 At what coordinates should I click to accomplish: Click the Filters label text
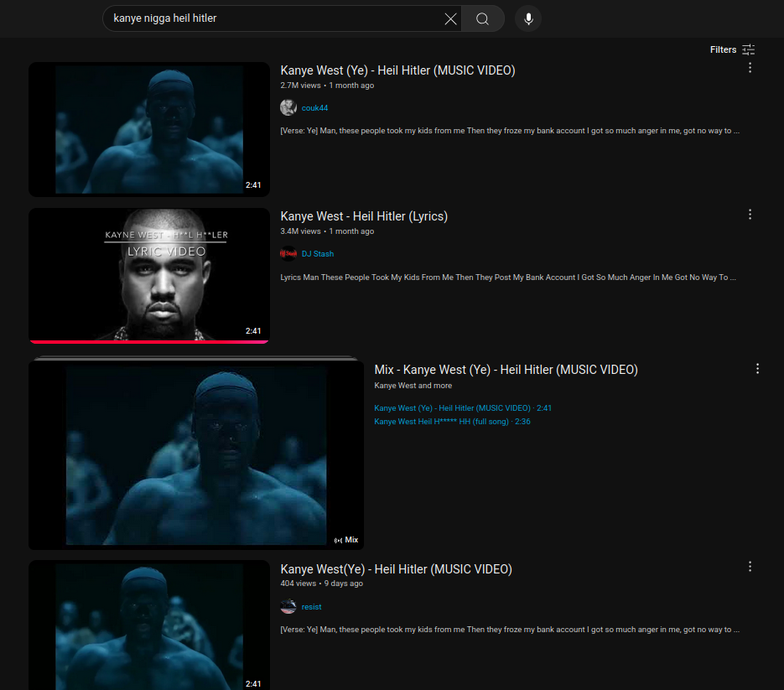(723, 49)
